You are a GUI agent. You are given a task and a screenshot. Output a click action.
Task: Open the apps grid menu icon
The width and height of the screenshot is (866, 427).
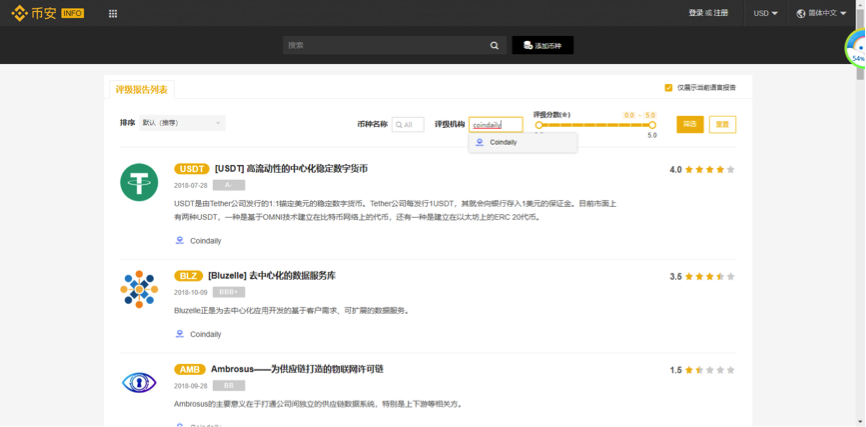point(113,14)
